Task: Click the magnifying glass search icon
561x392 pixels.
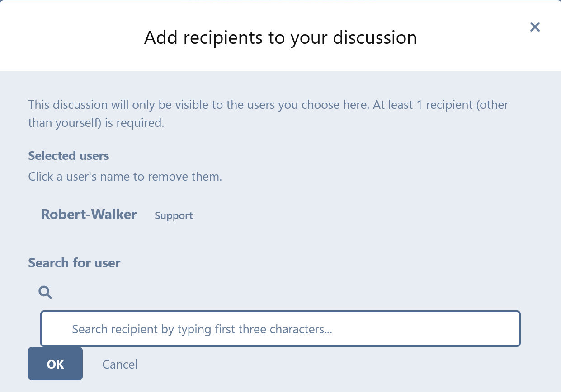Action: 45,293
